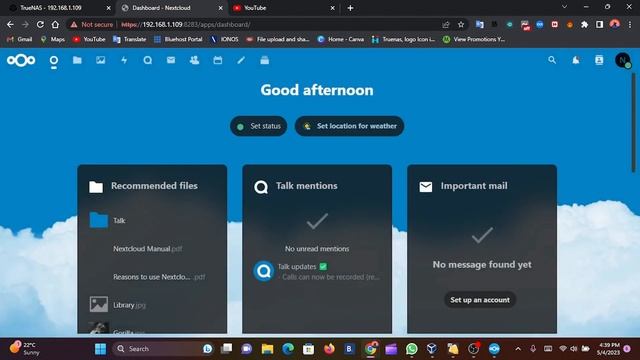Click the browser Home button

pyautogui.click(x=55, y=24)
